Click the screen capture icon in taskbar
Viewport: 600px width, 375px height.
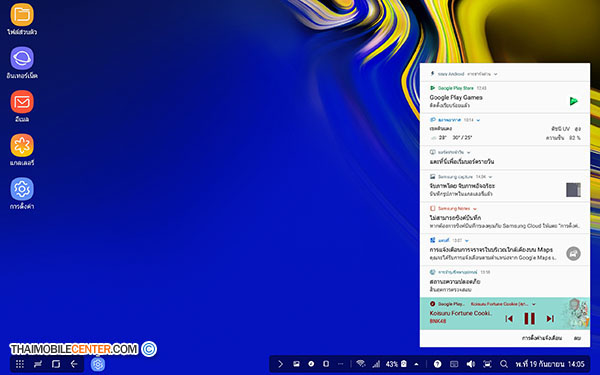(487, 364)
